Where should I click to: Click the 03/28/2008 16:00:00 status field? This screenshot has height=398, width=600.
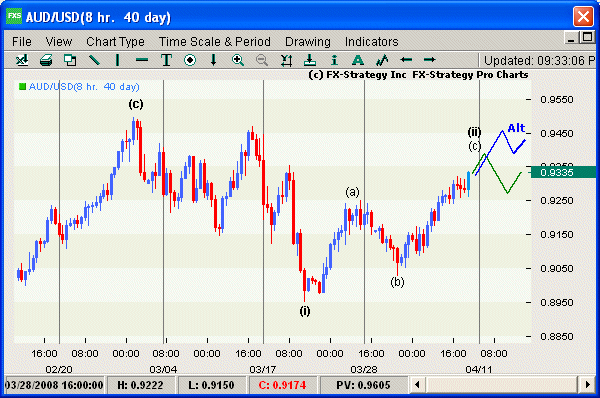tap(54, 385)
